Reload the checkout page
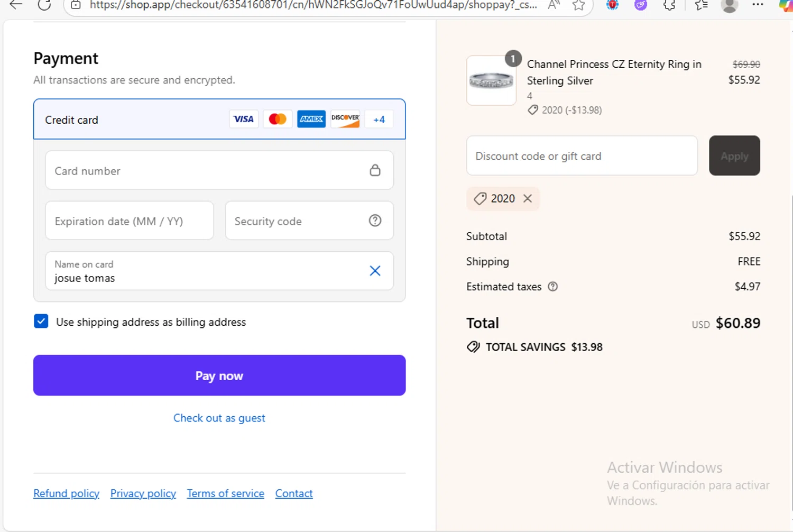793x532 pixels. point(45,5)
